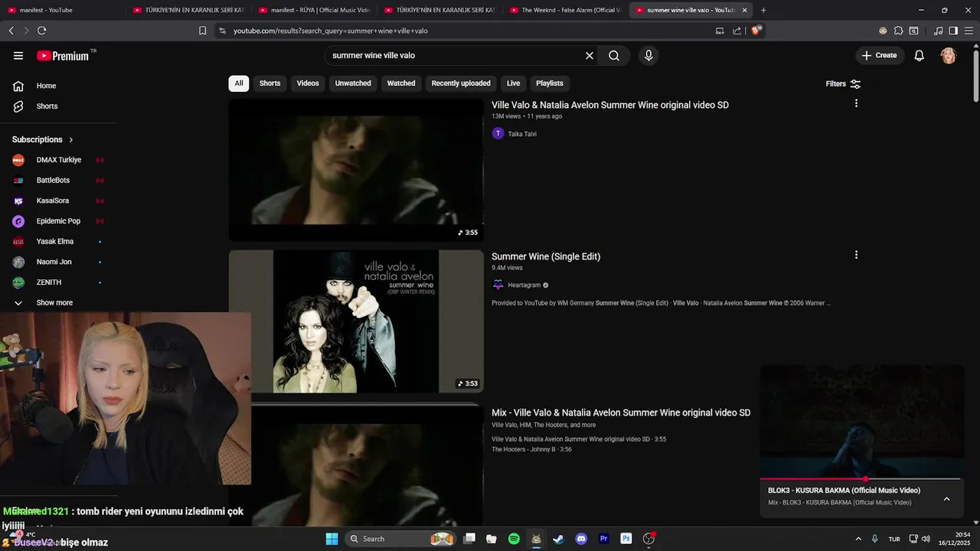Open the browser extensions puzzle icon
Screen dimensions: 980x551
coord(898,31)
